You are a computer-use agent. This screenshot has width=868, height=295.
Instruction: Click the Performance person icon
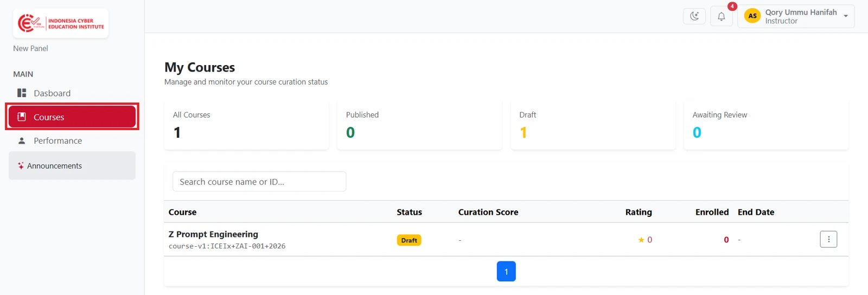tap(22, 140)
